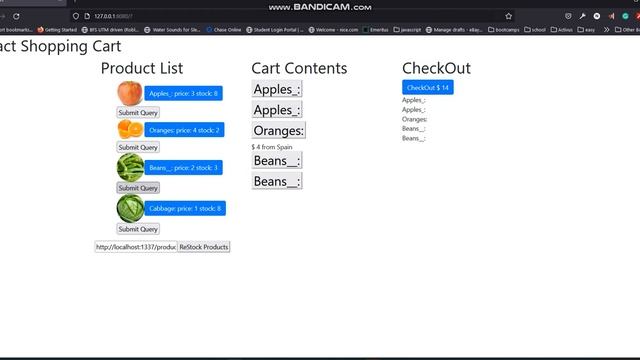The image size is (640, 360).
Task: Click the CheckOut $ 14 button
Action: pyautogui.click(x=428, y=87)
